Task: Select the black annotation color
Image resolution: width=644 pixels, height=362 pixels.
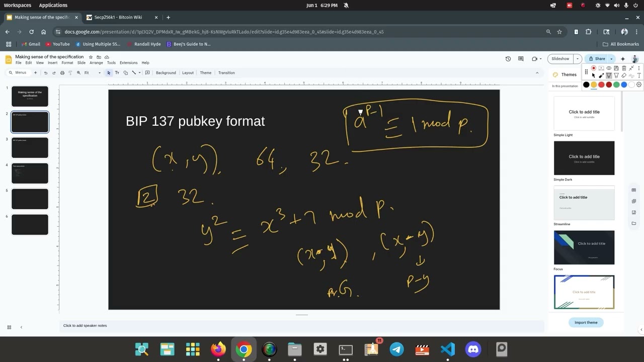Action: 586,84
